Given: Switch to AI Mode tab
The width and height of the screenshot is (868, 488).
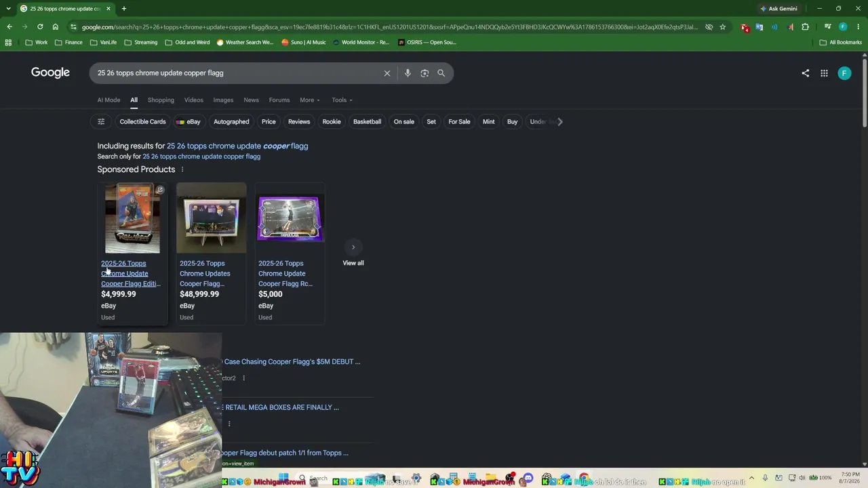Looking at the screenshot, I should click(108, 100).
